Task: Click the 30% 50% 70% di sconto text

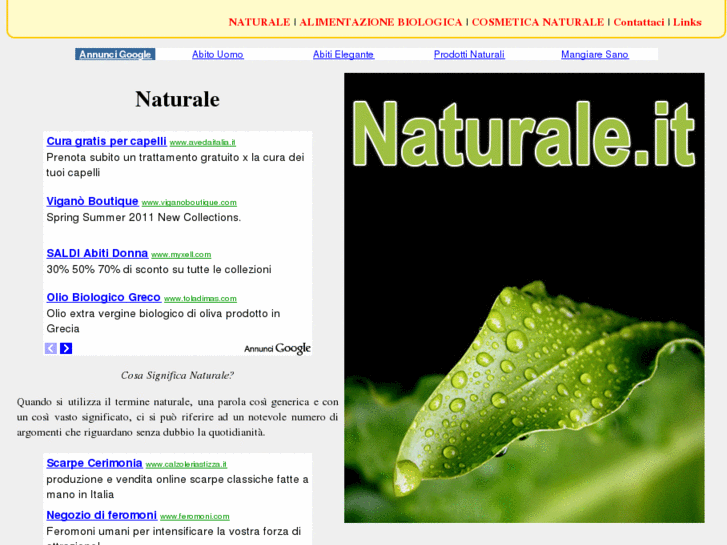Action: 159,269
